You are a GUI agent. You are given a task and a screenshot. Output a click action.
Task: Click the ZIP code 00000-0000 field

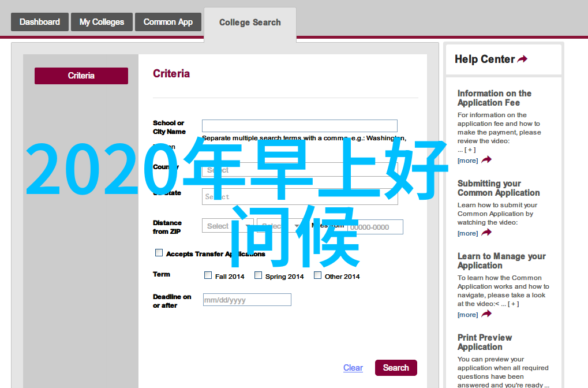[376, 227]
